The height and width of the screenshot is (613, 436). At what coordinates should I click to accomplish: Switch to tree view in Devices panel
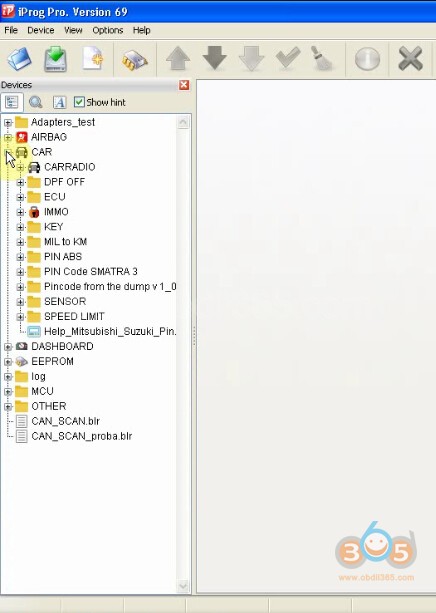12,102
